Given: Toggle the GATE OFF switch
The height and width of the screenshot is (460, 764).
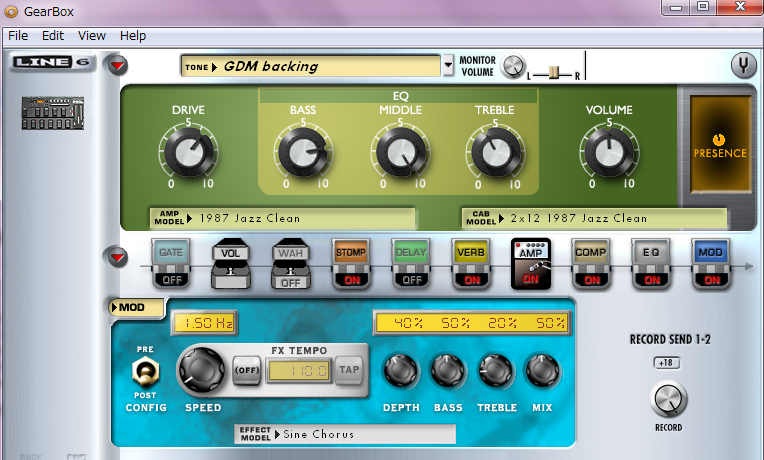Looking at the screenshot, I should click(172, 279).
